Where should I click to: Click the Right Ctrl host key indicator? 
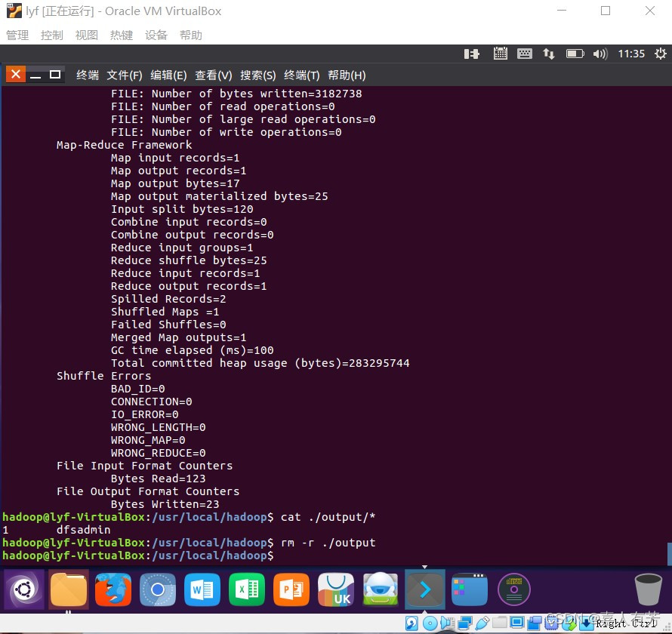point(626,623)
